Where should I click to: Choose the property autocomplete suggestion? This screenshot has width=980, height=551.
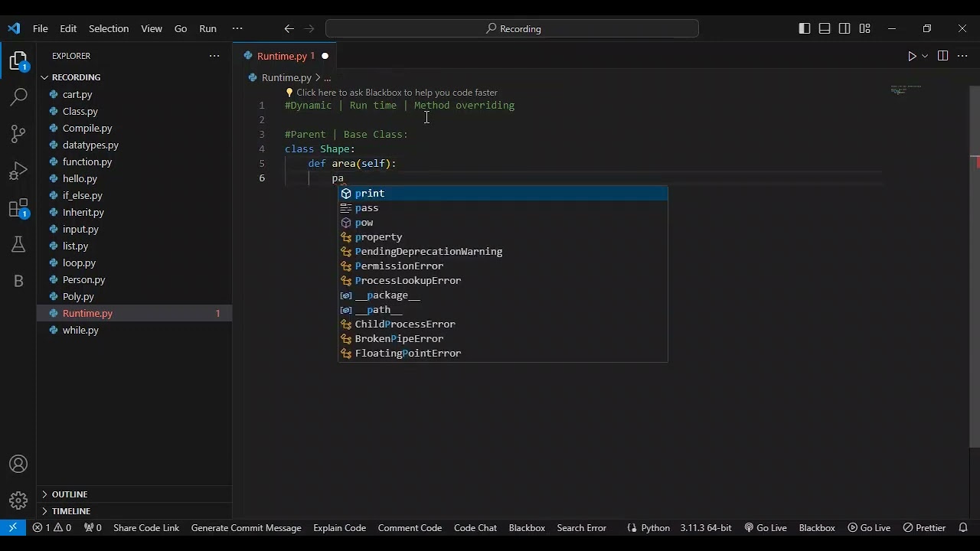click(503, 237)
